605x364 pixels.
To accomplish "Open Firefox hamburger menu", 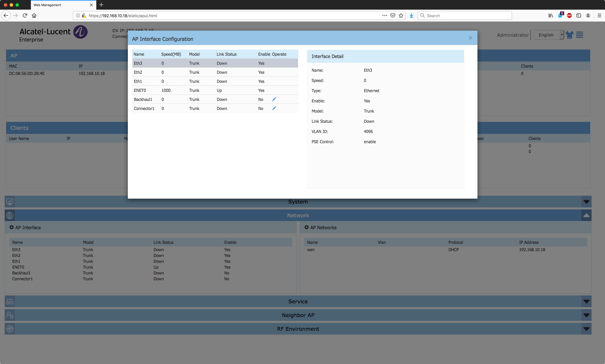I will click(x=599, y=16).
